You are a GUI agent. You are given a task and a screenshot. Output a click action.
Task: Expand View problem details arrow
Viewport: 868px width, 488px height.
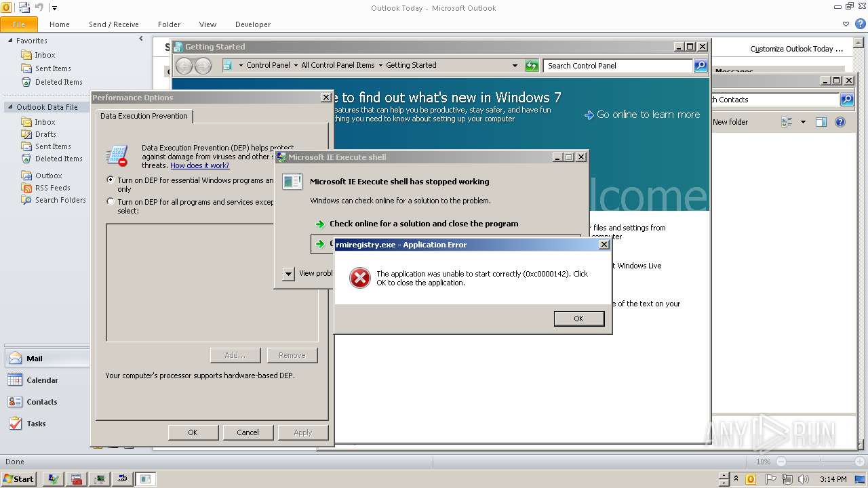coord(288,273)
